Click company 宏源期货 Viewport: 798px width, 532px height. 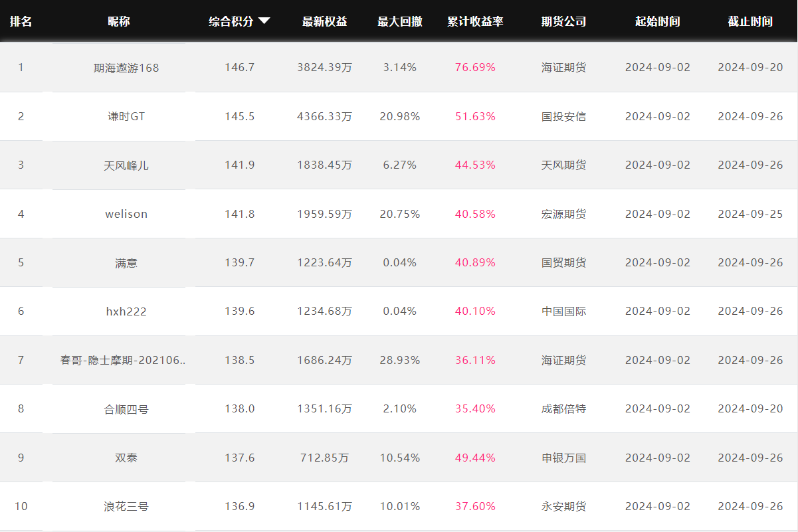563,214
